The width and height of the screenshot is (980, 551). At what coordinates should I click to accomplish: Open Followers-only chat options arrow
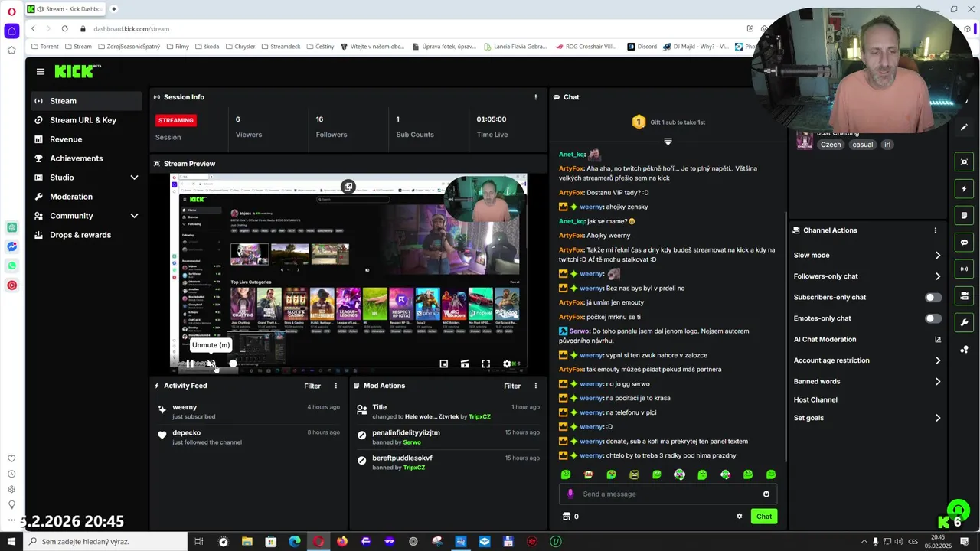[x=937, y=276]
